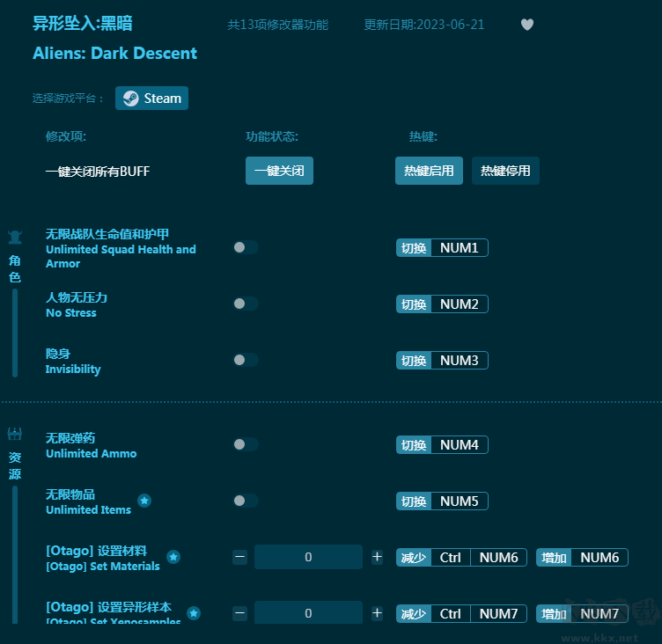Click the Otago Set Materials value field

(x=308, y=557)
